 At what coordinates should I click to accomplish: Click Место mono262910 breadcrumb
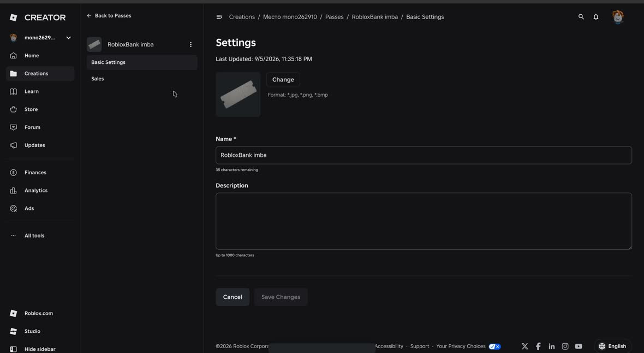click(290, 17)
